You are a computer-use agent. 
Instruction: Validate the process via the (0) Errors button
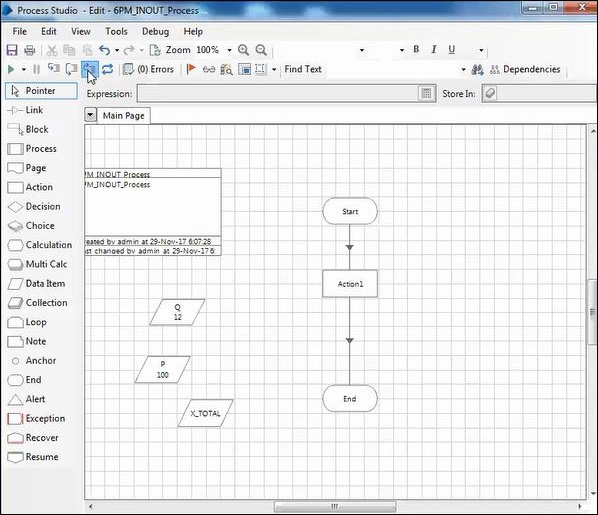149,69
